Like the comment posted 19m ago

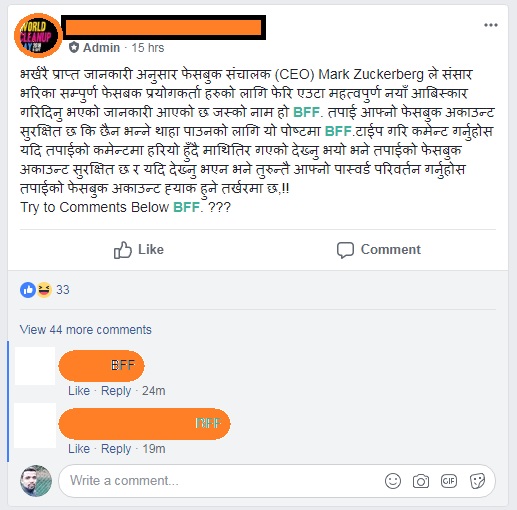pyautogui.click(x=79, y=449)
